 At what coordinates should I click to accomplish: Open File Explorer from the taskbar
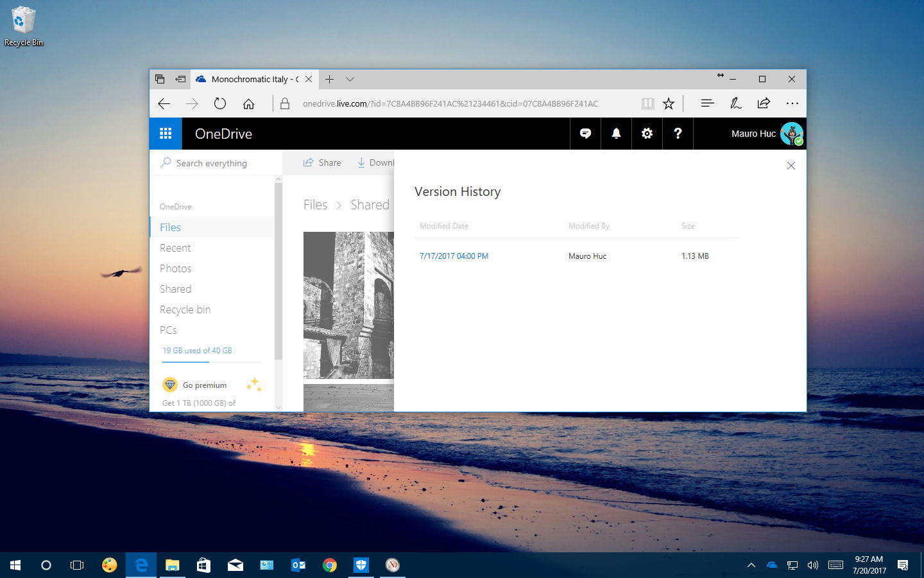click(x=172, y=565)
